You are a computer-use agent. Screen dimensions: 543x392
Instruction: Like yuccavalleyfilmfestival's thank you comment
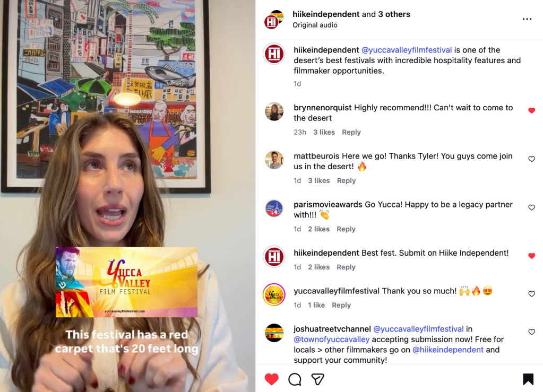point(531,294)
